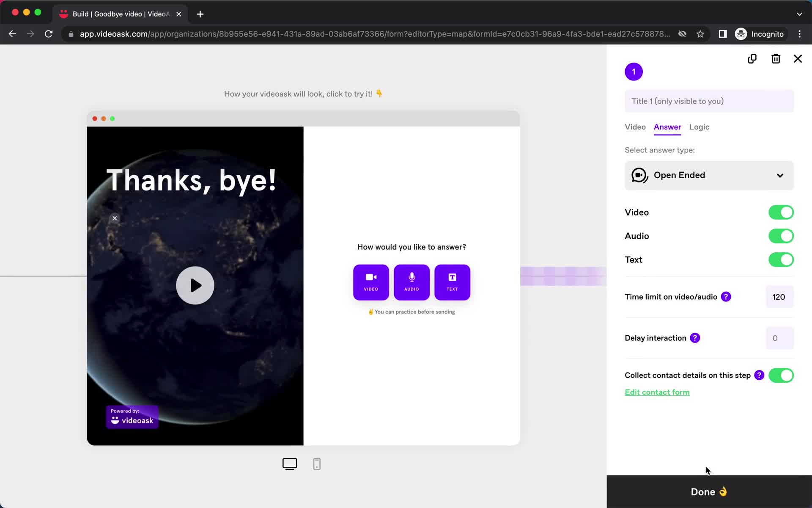Click the AUDIO answer type icon
The height and width of the screenshot is (508, 812).
tap(411, 282)
